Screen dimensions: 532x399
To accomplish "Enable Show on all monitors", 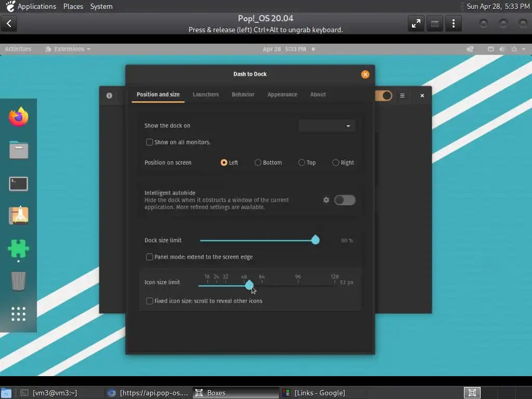I will [x=149, y=142].
